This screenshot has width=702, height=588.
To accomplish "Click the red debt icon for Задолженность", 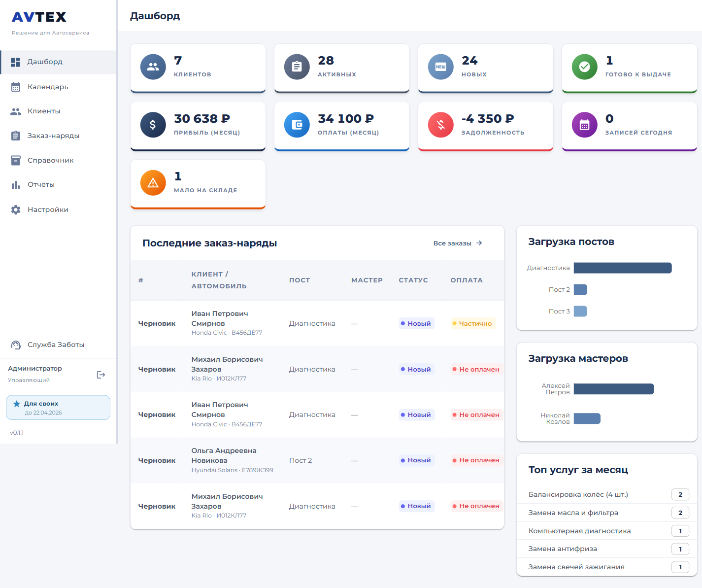I will point(441,125).
